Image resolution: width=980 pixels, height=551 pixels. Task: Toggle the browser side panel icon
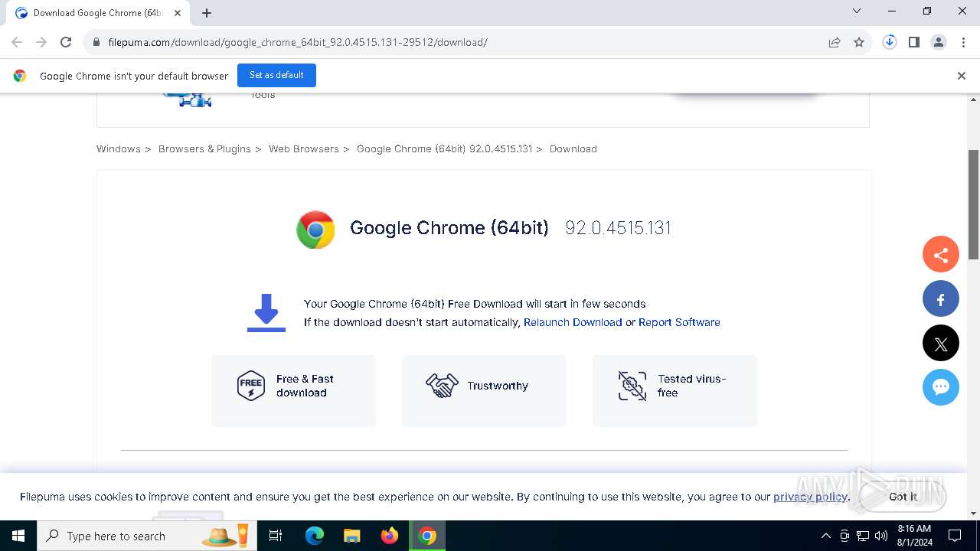pyautogui.click(x=914, y=42)
